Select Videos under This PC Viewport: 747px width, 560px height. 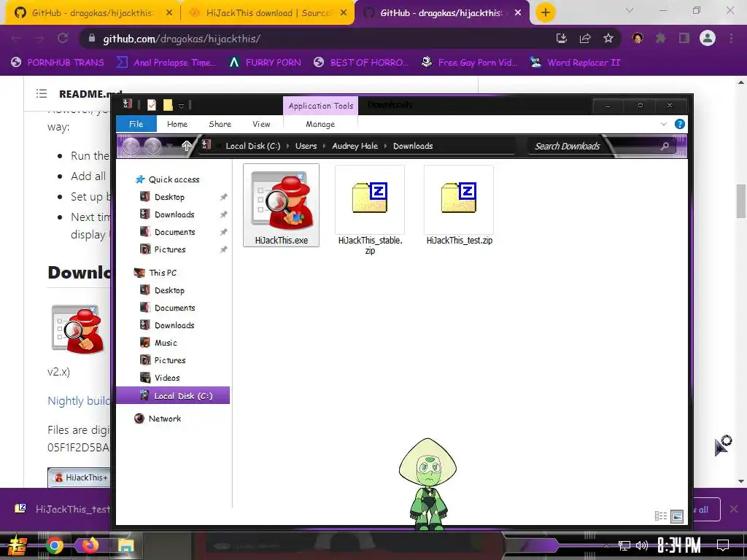[167, 378]
